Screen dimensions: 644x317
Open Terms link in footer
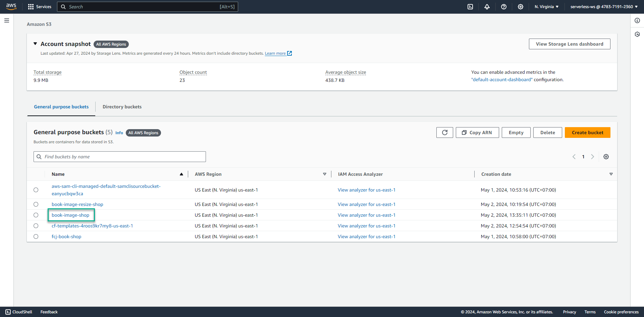(x=590, y=312)
